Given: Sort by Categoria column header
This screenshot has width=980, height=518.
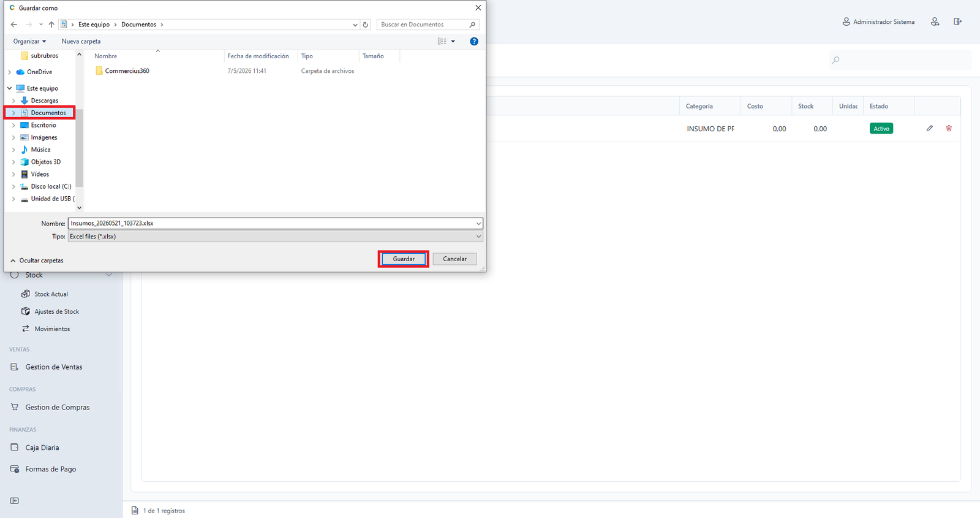Looking at the screenshot, I should [699, 106].
